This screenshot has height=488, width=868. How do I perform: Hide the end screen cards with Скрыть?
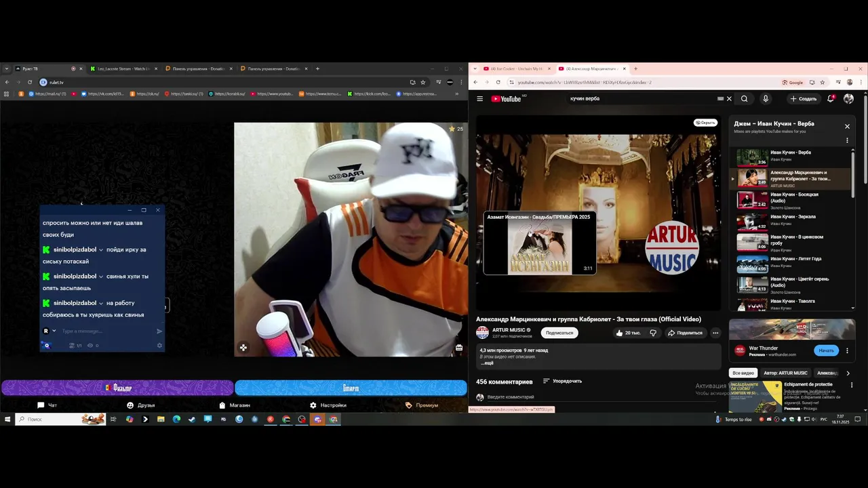tap(705, 123)
